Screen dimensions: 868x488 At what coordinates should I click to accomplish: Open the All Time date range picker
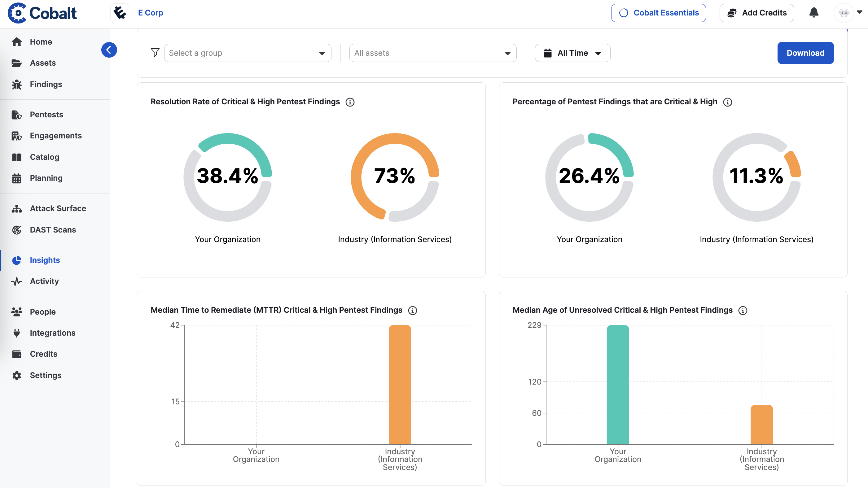click(572, 53)
